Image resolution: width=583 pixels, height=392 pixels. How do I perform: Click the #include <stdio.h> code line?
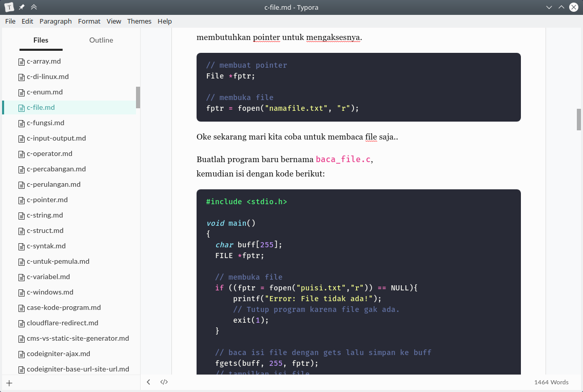tap(246, 202)
